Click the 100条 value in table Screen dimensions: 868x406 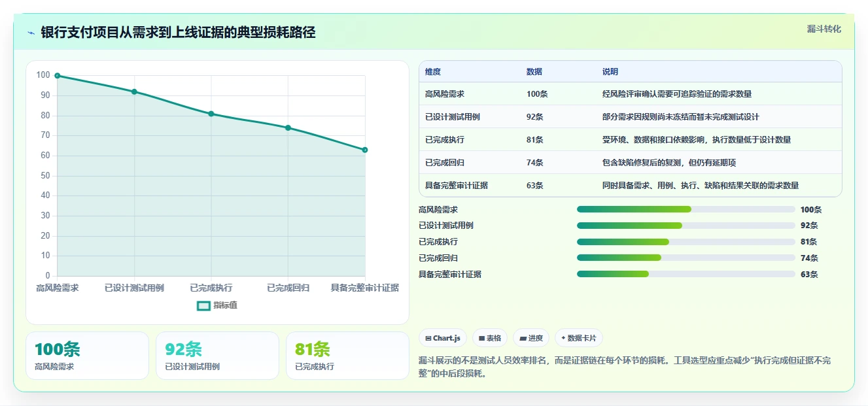(x=537, y=94)
